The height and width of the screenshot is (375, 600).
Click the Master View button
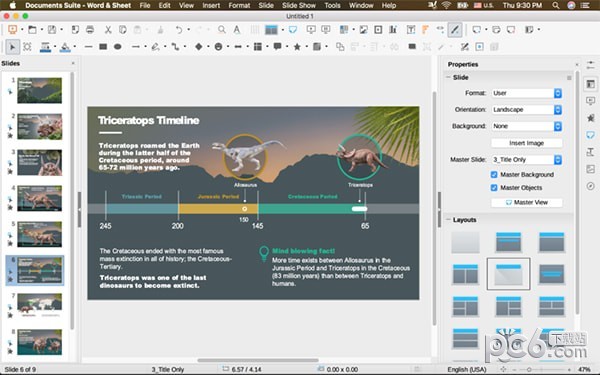[x=527, y=202]
